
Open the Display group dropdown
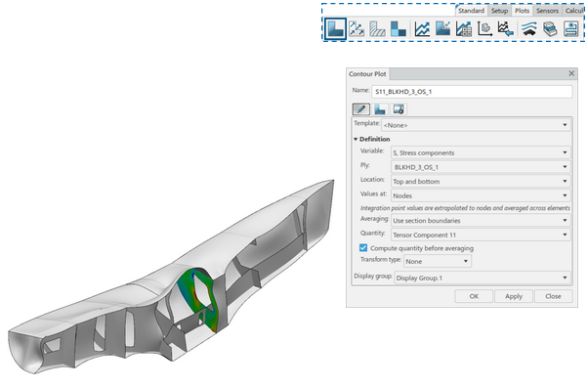483,278
